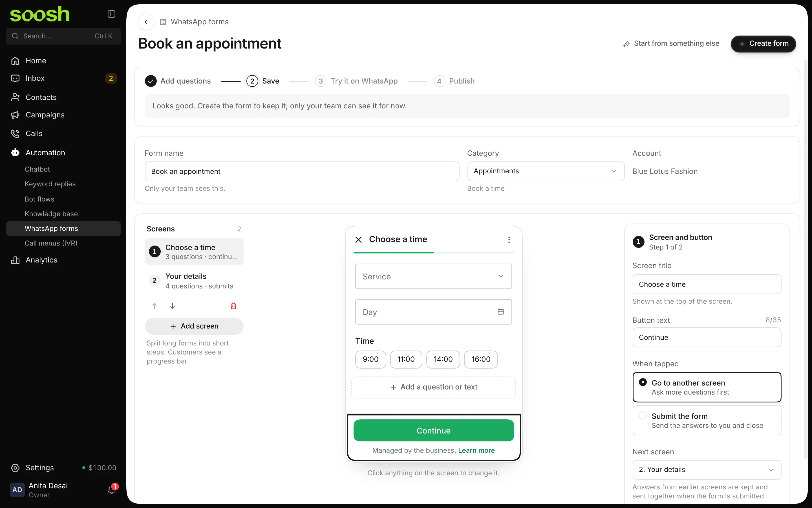Click the Contacts icon
Viewport: 812px width, 508px height.
[x=15, y=97]
